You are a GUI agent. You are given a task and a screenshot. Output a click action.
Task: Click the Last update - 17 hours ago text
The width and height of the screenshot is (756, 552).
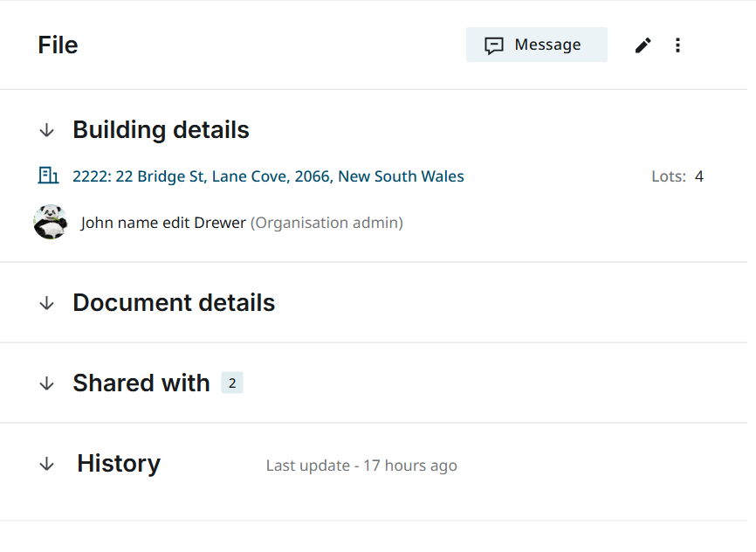[x=361, y=466]
